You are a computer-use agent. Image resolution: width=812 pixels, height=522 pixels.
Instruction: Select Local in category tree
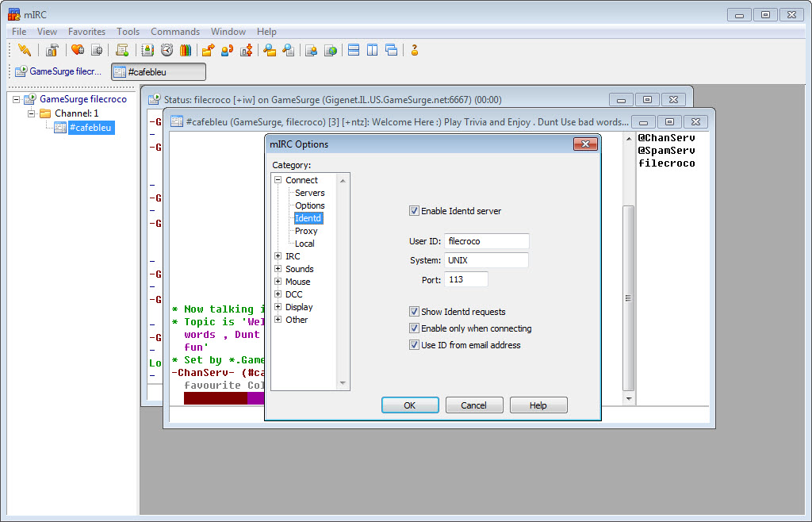(304, 244)
